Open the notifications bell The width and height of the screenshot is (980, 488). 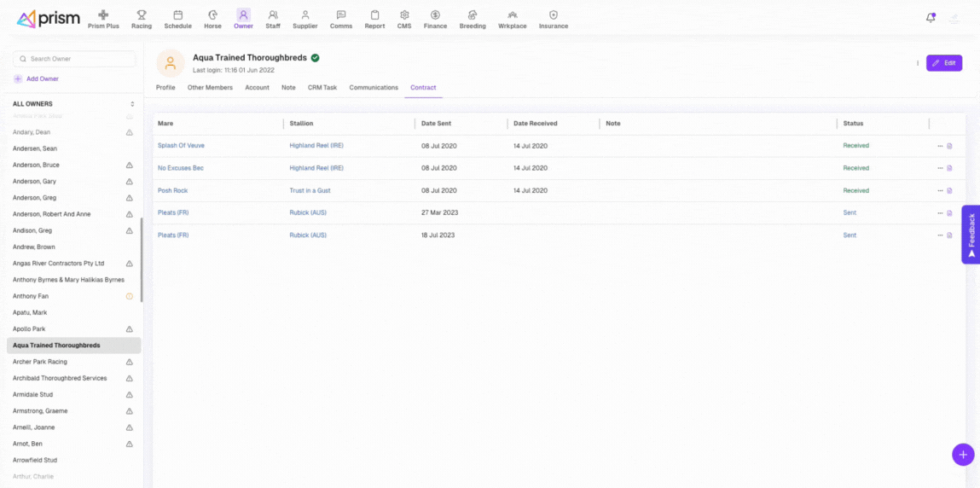point(931,18)
